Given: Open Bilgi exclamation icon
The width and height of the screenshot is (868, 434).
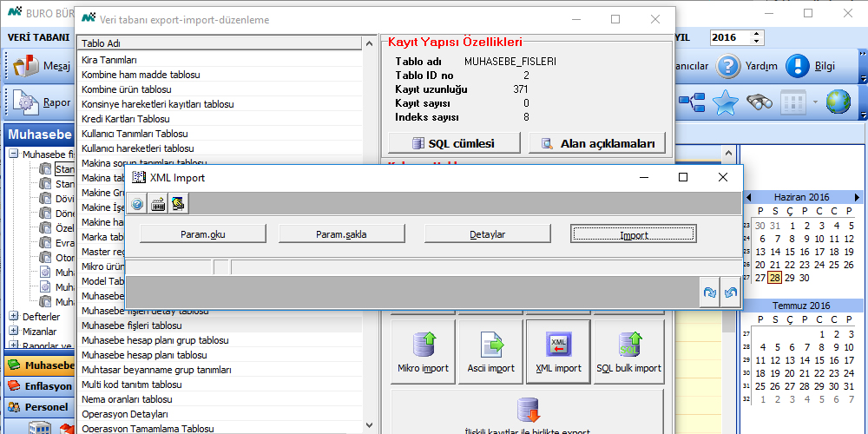Looking at the screenshot, I should point(798,66).
